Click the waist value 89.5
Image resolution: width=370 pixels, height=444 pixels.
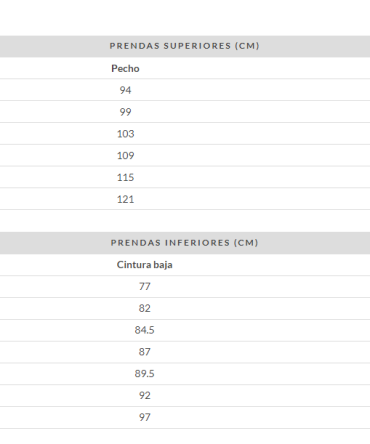pos(144,374)
